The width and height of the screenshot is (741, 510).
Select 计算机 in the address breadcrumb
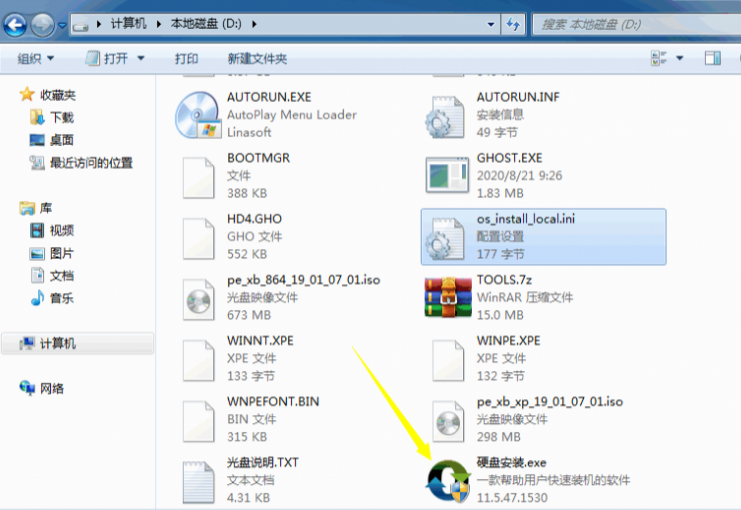click(x=129, y=24)
